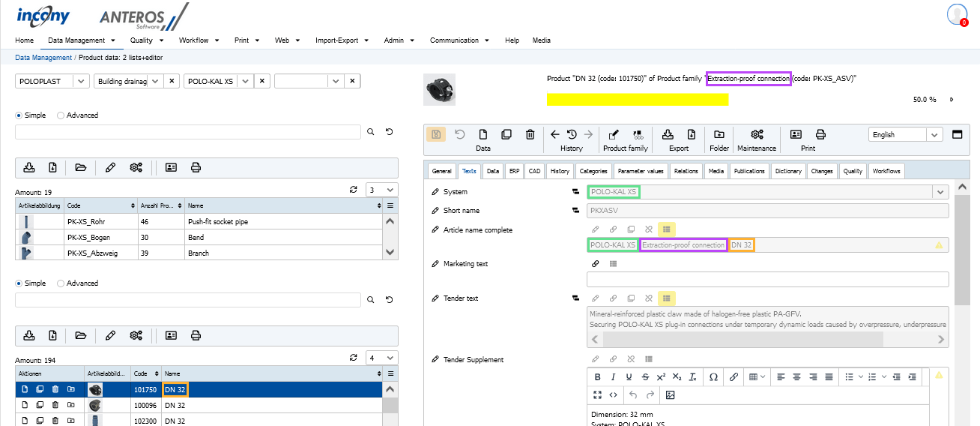Viewport: 980px width, 426px height.
Task: Clear the Building drainage filter with X
Action: point(172,81)
